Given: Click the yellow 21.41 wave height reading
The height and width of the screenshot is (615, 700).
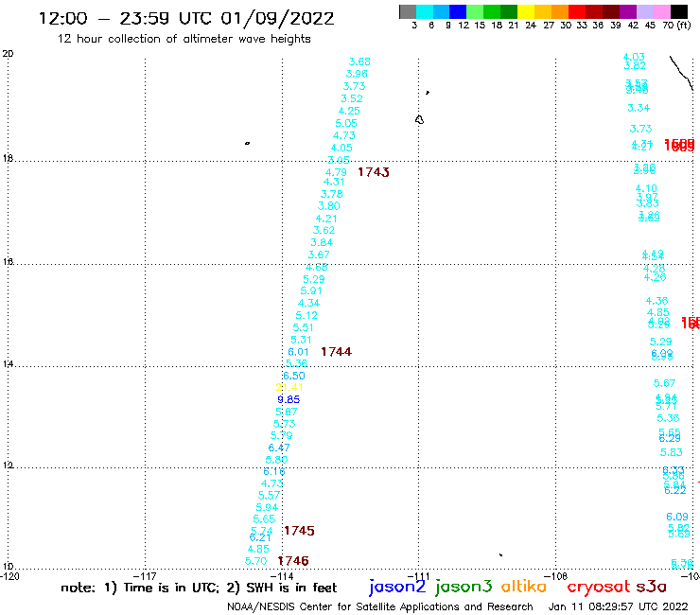Looking at the screenshot, I should (x=289, y=387).
